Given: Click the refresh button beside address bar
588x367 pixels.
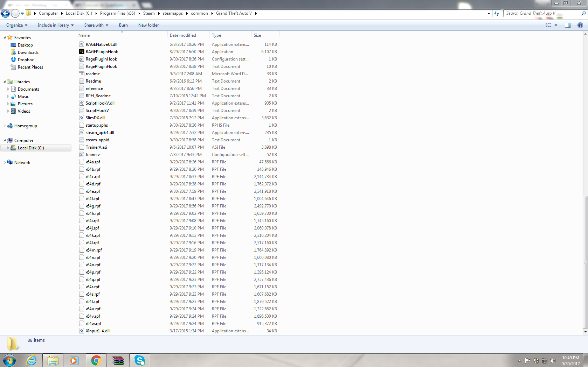Looking at the screenshot, I should point(497,13).
